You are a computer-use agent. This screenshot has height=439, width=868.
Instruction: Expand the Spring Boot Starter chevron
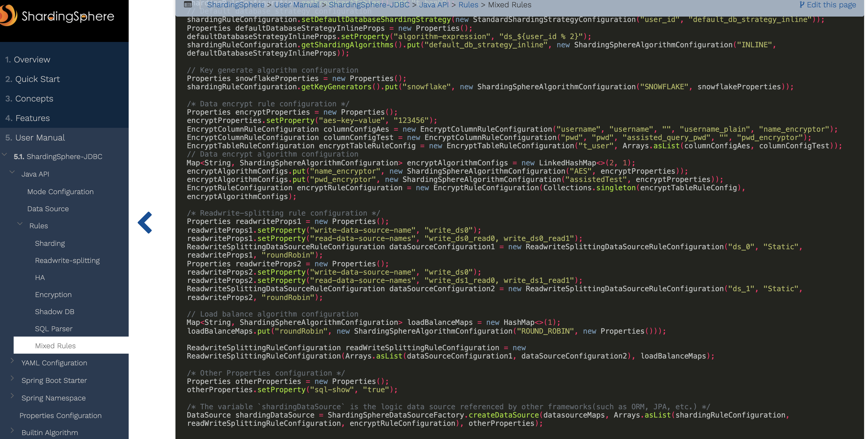click(x=12, y=378)
